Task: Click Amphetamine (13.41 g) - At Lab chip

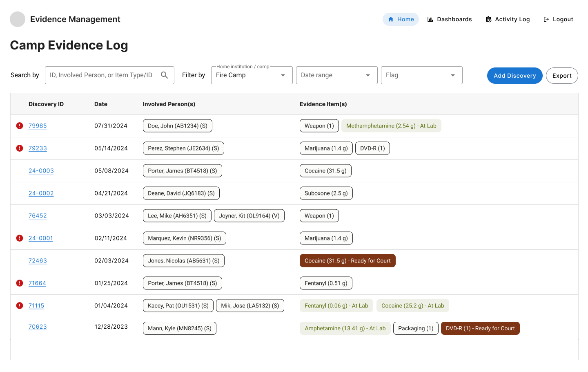Action: pyautogui.click(x=345, y=328)
